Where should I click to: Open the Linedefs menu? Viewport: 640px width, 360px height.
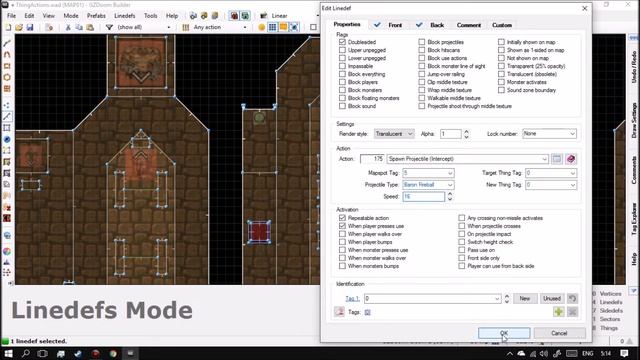(124, 16)
